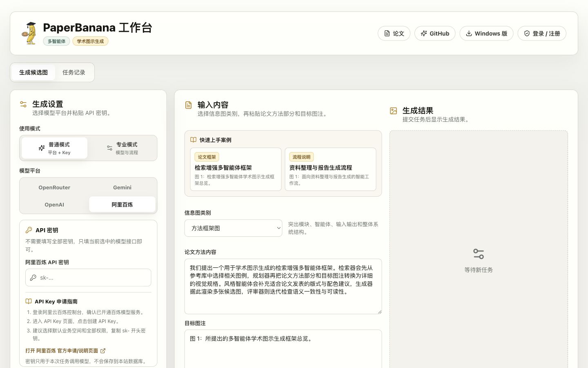588x368 pixels.
Task: Choose 阿里百炼 as model platform
Action: point(122,205)
